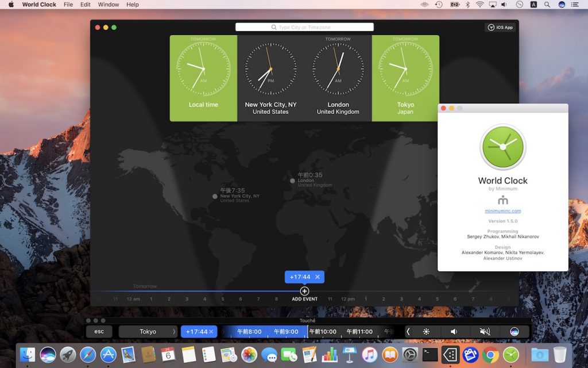Collapse Touch Bar controls with the left chevron

point(409,331)
